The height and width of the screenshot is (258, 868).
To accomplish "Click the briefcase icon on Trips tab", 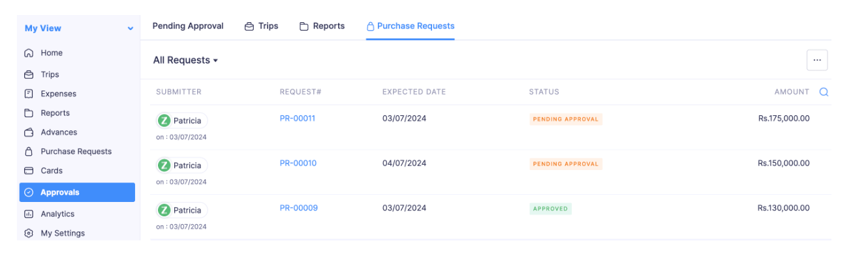I will point(249,27).
